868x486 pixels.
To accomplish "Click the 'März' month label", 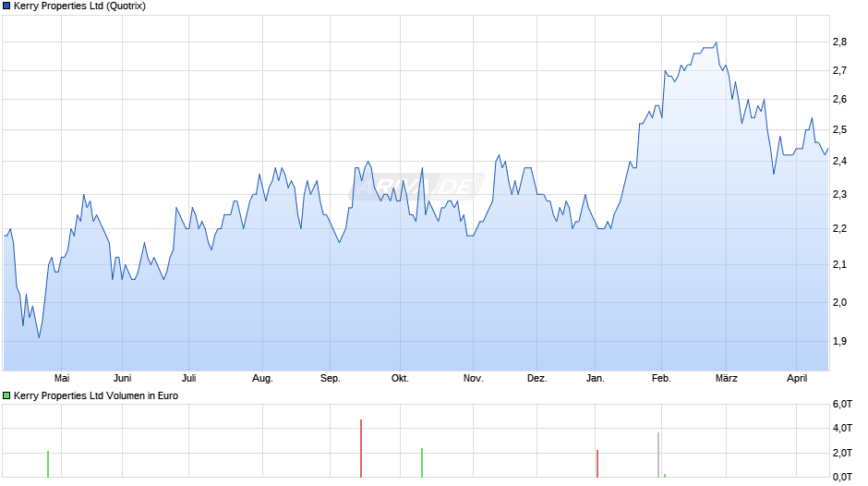I will coord(727,378).
